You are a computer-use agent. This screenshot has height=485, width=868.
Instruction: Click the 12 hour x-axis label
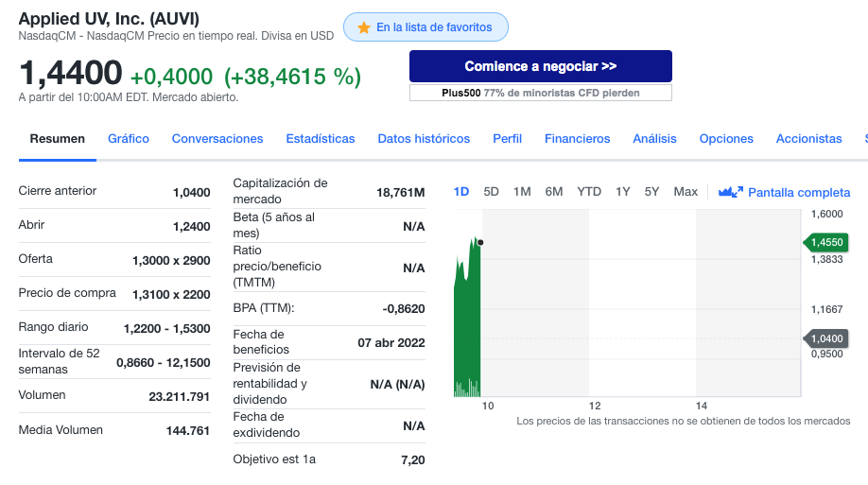[595, 406]
